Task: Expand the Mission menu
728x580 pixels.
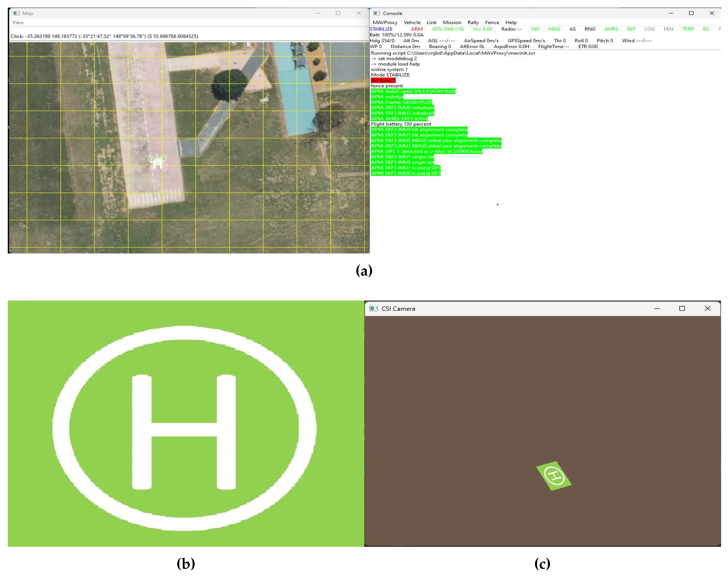Action: [x=452, y=23]
